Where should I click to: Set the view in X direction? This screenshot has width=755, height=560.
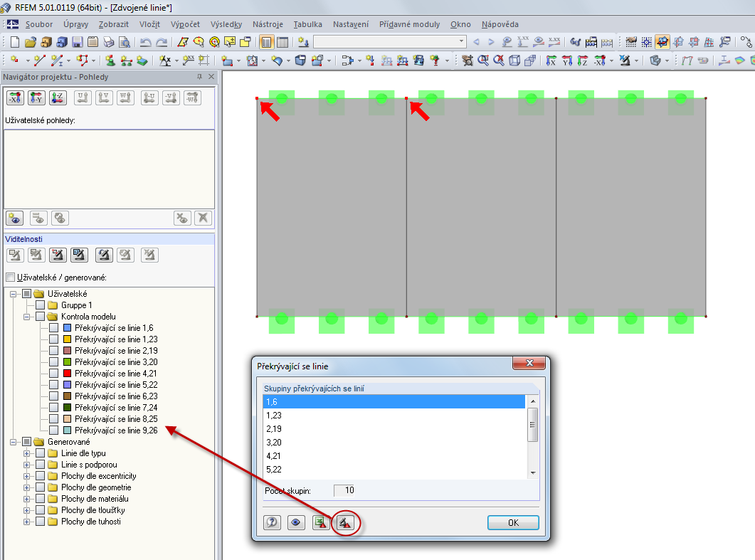tap(551, 60)
